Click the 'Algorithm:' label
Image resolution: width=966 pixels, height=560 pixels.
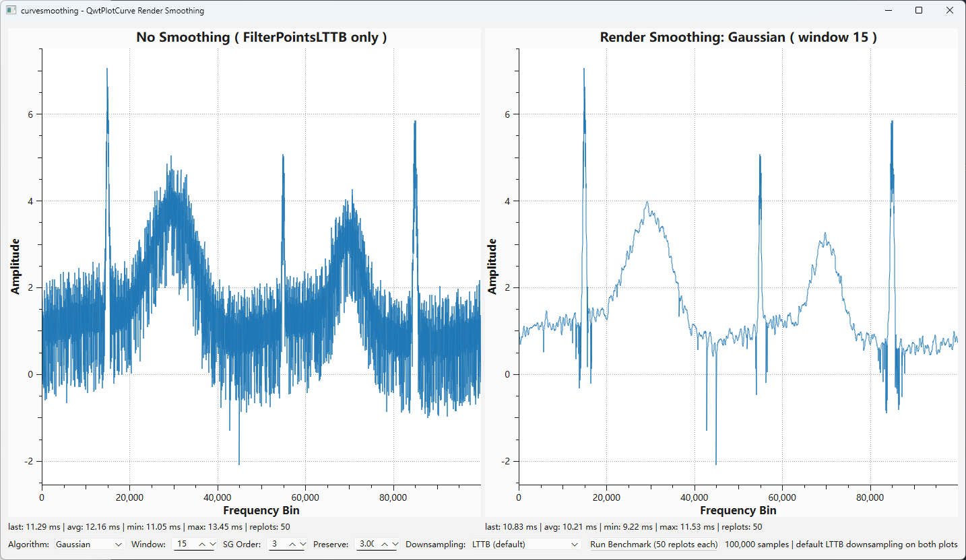point(28,544)
